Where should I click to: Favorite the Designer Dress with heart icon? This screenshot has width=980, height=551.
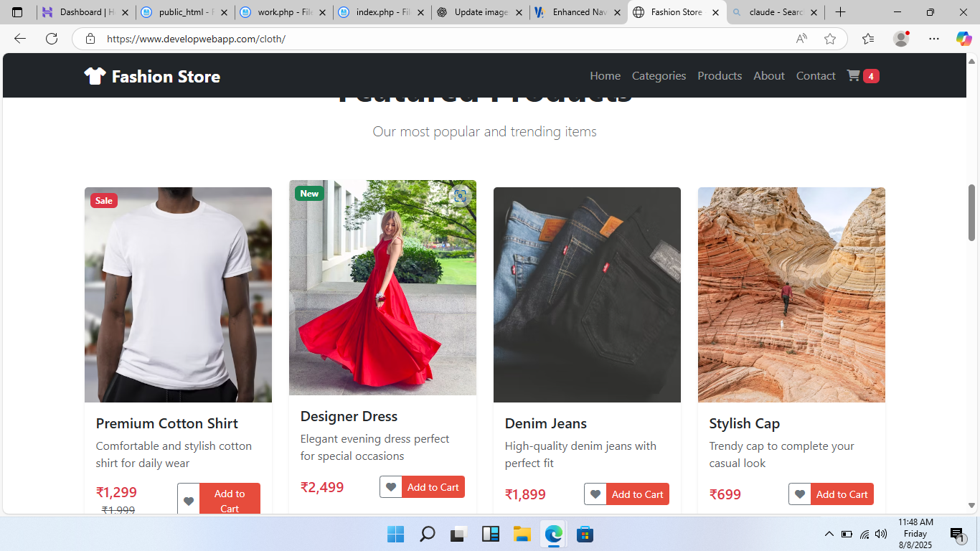391,487
